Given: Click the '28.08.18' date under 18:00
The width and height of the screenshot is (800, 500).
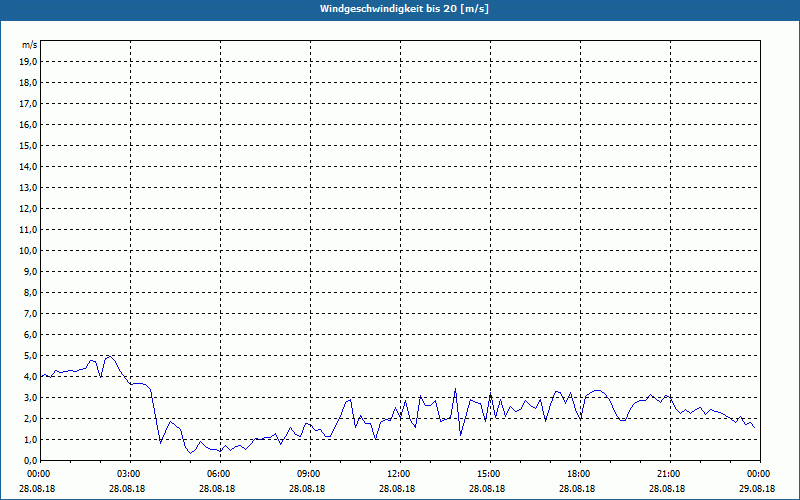Looking at the screenshot, I should 577,488.
